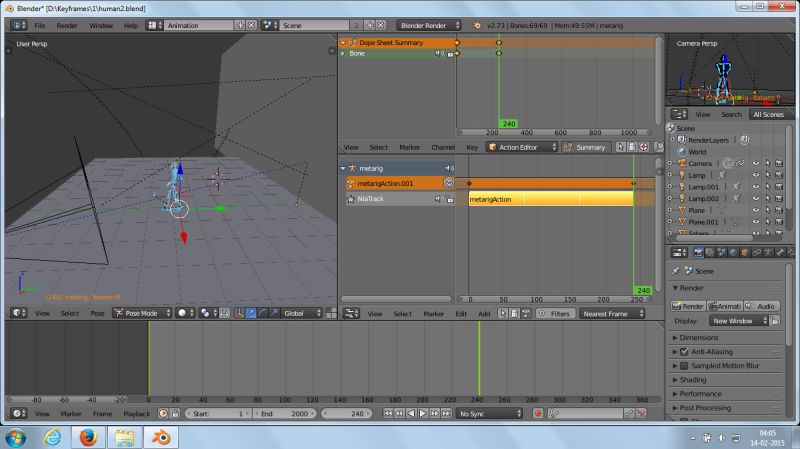Enable the Sampled Motion Blur checkbox
The width and height of the screenshot is (800, 449).
[x=684, y=366]
